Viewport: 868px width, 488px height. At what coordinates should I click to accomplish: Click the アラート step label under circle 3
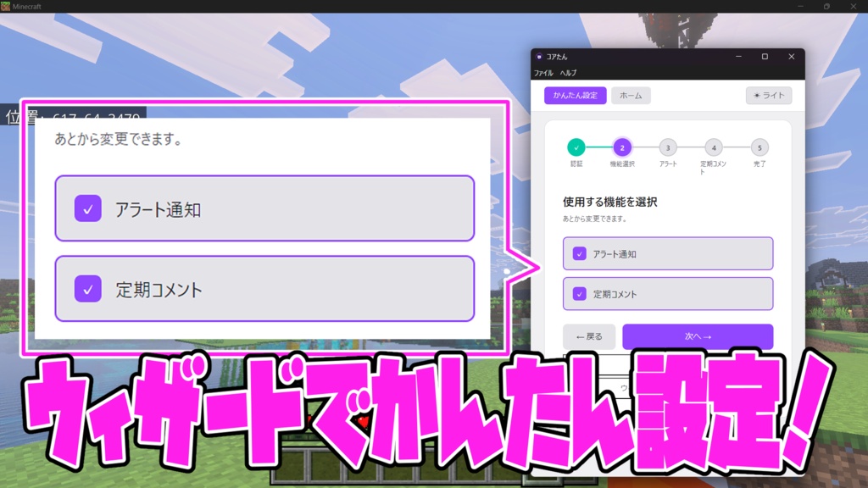[668, 164]
